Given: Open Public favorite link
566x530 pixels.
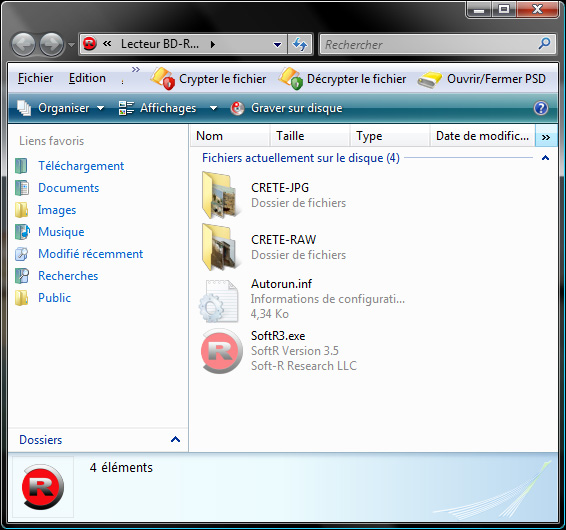Looking at the screenshot, I should click(55, 298).
